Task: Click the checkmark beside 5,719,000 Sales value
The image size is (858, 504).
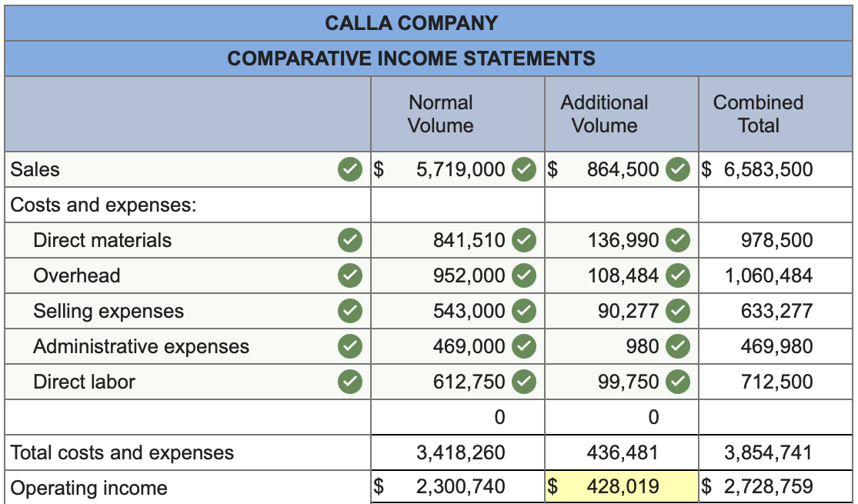Action: pyautogui.click(x=522, y=169)
